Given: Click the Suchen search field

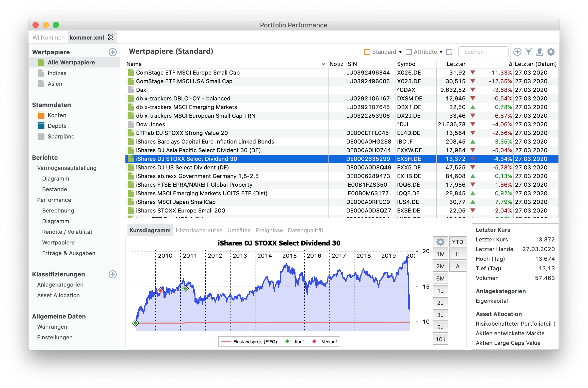Looking at the screenshot, I should 483,52.
